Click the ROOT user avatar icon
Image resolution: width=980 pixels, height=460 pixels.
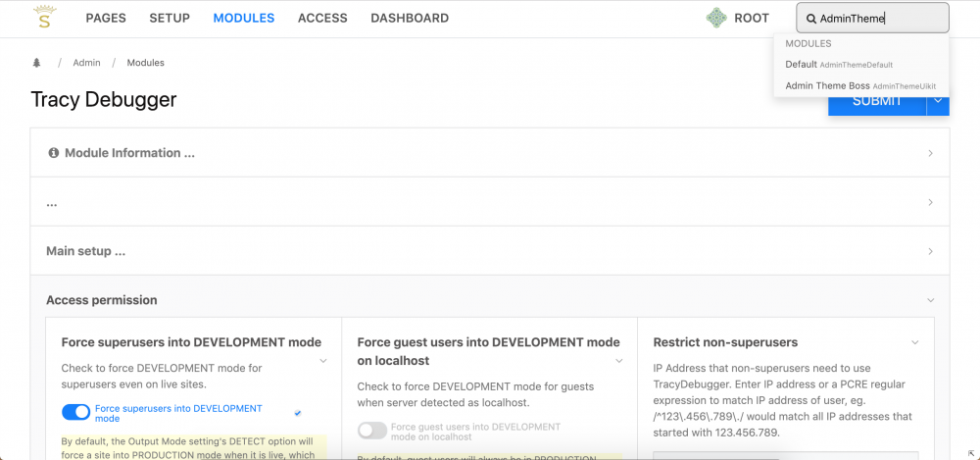tap(716, 18)
